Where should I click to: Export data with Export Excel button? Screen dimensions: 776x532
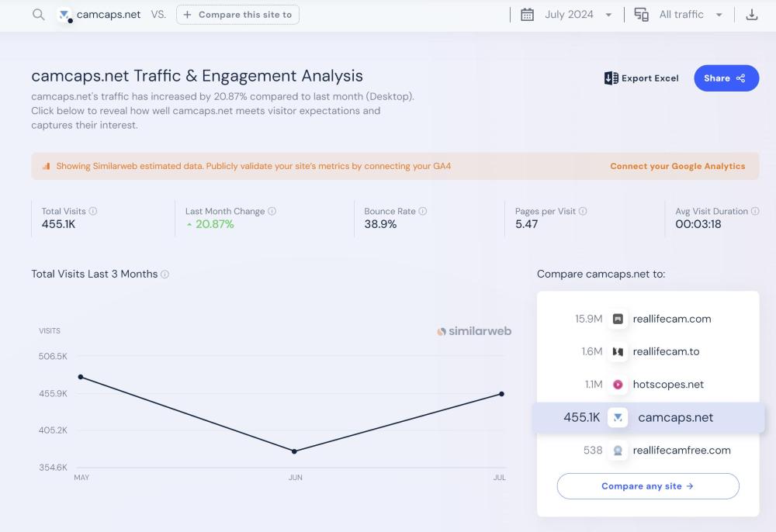[641, 78]
